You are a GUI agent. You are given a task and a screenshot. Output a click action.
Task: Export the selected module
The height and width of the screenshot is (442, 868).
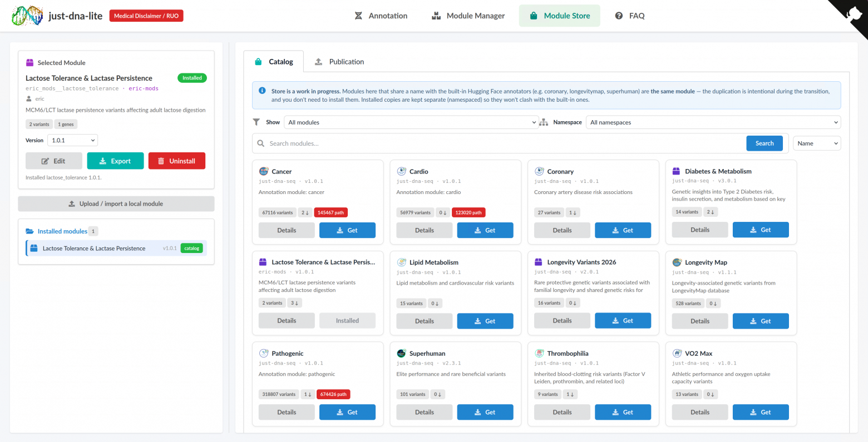pos(115,161)
